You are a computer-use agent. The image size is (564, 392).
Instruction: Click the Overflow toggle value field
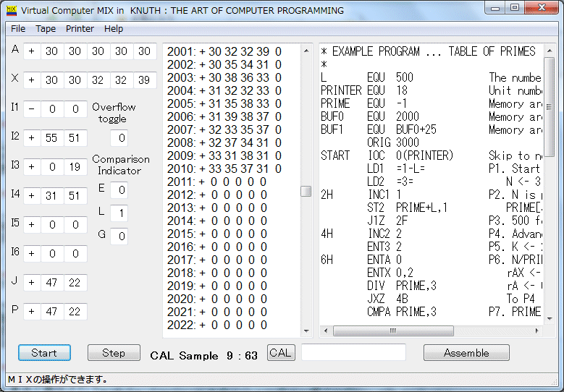click(119, 138)
